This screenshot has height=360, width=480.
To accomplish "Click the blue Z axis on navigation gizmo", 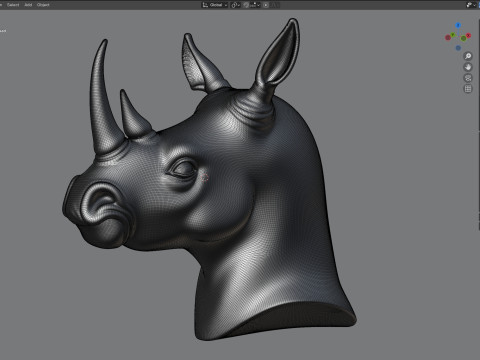I will [458, 25].
